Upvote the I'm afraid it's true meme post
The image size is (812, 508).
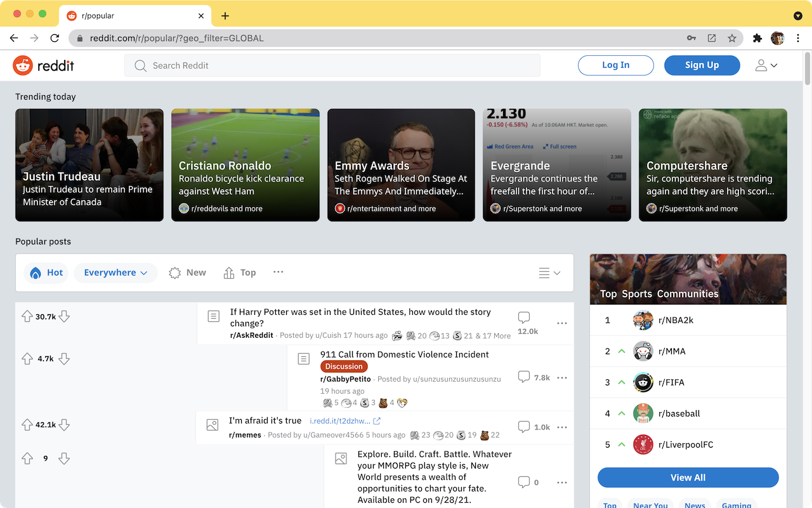click(27, 425)
